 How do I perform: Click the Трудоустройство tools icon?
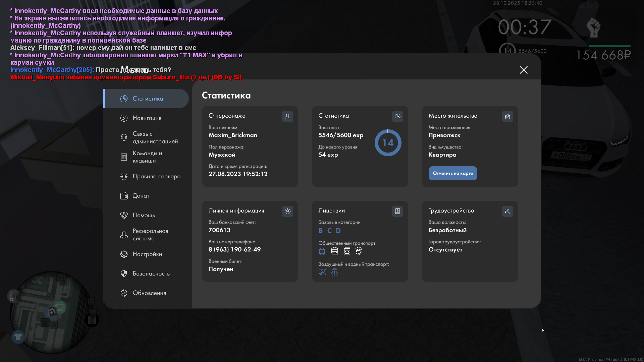[x=507, y=211]
